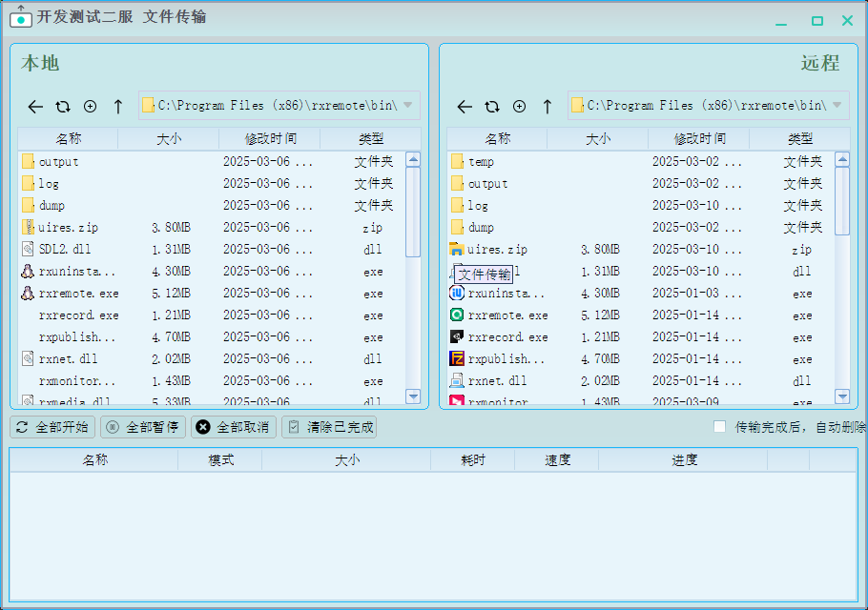The width and height of the screenshot is (868, 610).
Task: Expand the remote path dropdown
Action: click(x=837, y=106)
